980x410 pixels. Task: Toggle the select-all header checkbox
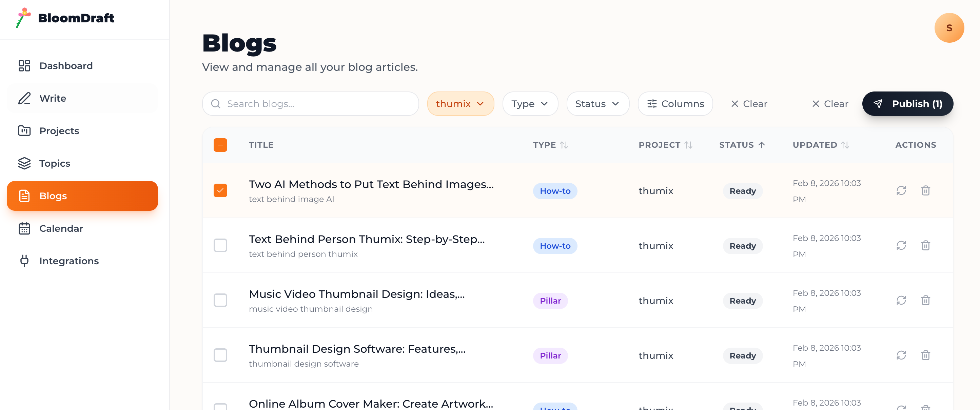click(220, 145)
